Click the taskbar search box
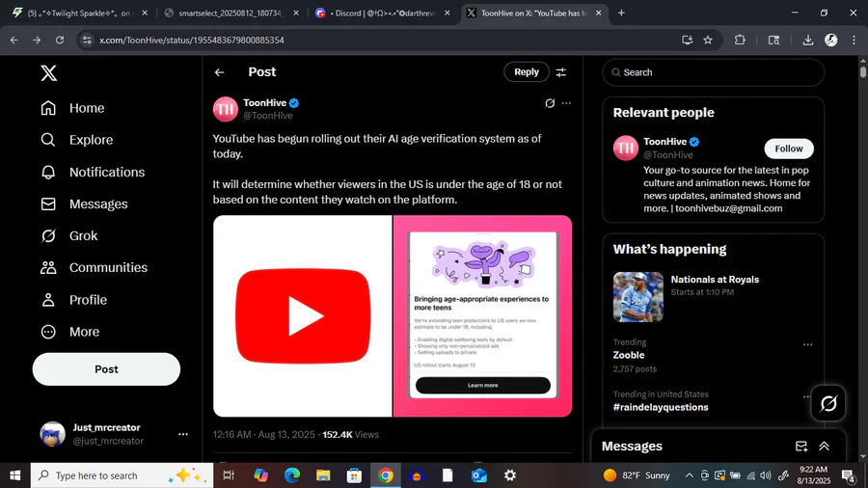The height and width of the screenshot is (488, 868). tap(122, 475)
